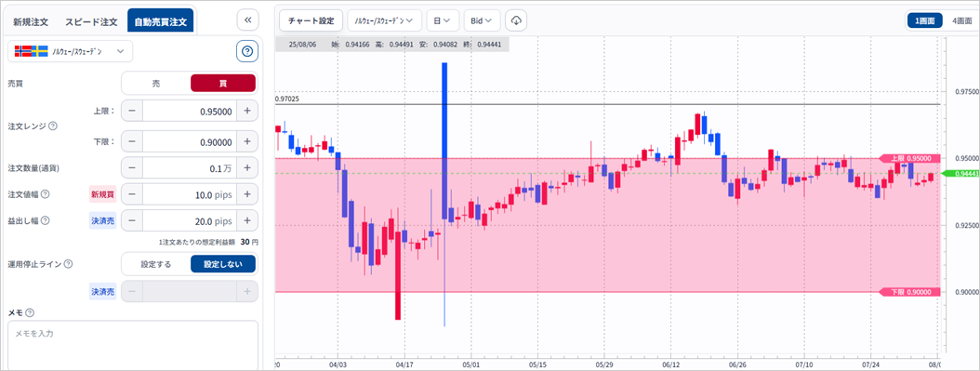Click the 上限 price input field
Viewport: 980px width, 371px height.
pos(190,112)
